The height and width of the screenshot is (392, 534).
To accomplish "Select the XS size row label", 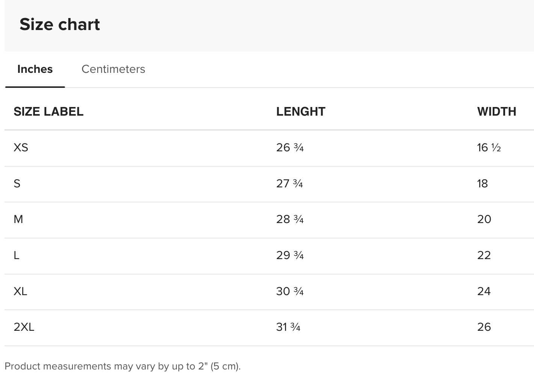I will click(21, 148).
